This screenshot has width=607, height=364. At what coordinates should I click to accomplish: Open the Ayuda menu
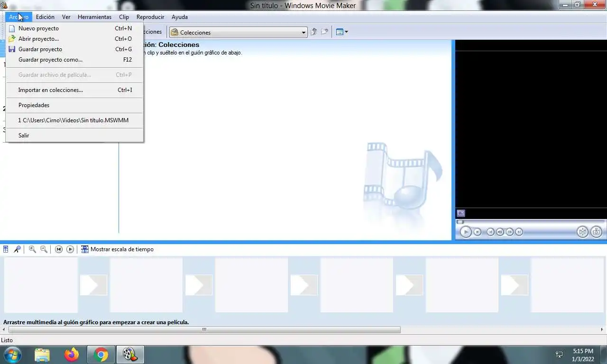(x=180, y=17)
